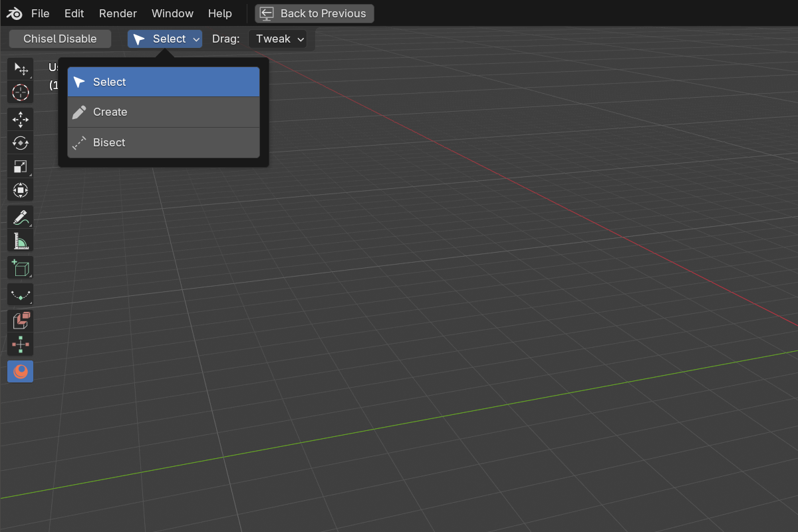
Task: Choose Create option in dropdown list
Action: point(164,112)
